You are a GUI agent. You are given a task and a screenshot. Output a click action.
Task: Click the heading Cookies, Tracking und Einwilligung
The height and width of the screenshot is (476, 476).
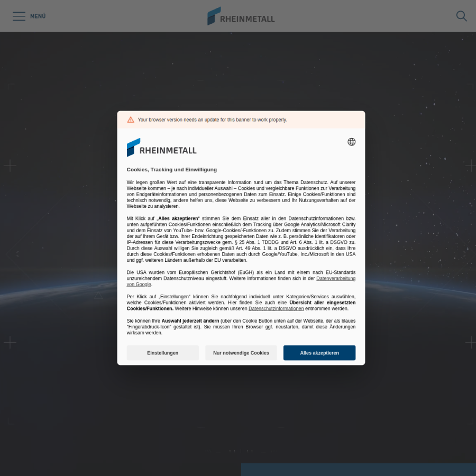click(171, 170)
